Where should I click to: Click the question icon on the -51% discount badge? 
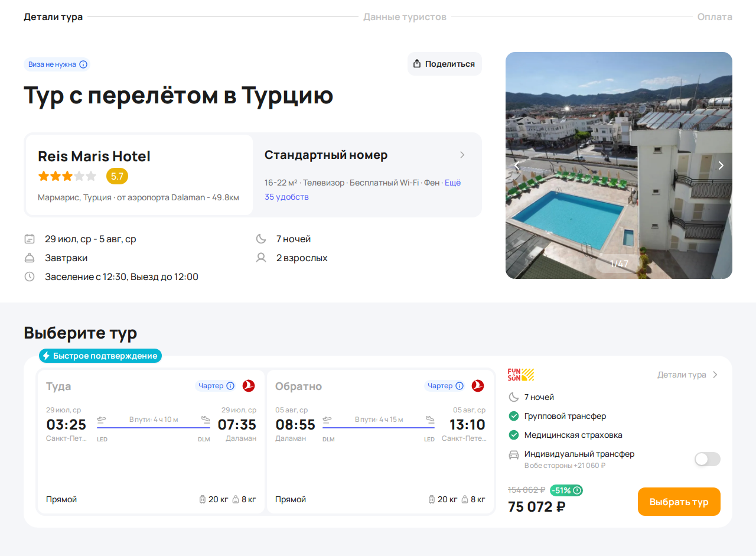coord(577,490)
